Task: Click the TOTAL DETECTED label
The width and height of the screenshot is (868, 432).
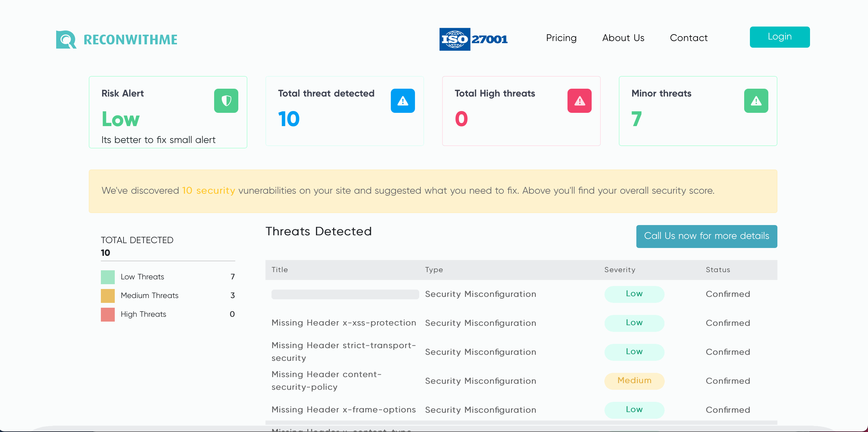Action: (137, 240)
